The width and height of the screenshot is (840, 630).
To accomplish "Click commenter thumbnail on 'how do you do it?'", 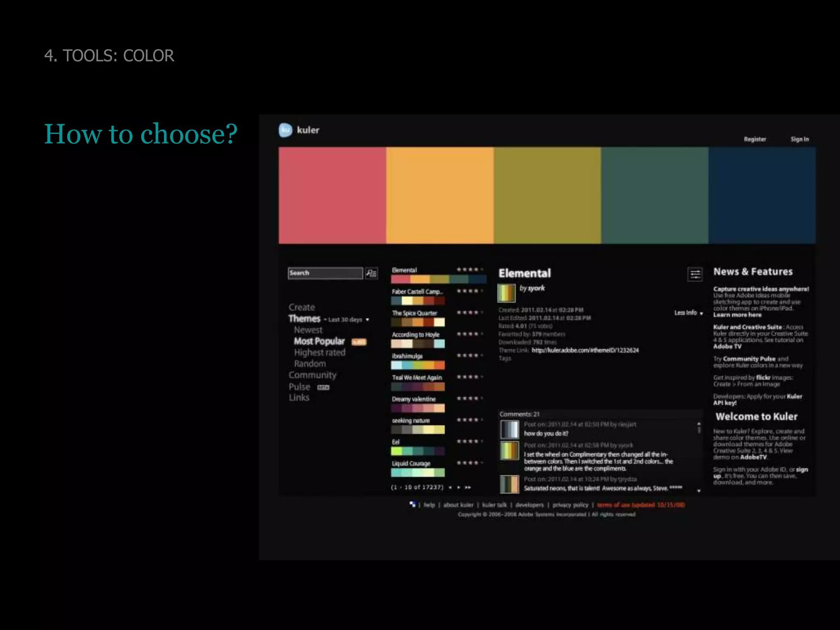I will [509, 429].
